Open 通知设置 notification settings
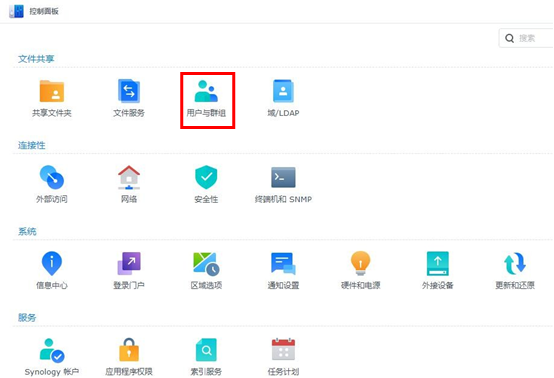The width and height of the screenshot is (554, 378). [x=283, y=264]
